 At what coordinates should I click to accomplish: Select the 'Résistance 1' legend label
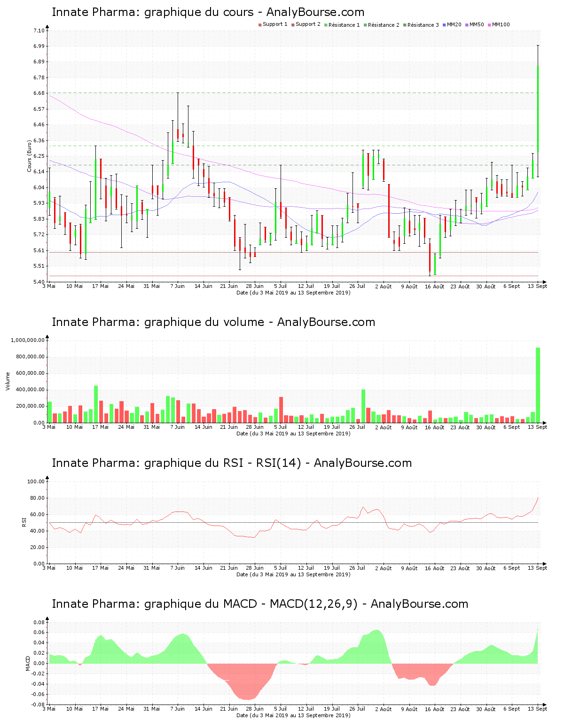coord(344,25)
